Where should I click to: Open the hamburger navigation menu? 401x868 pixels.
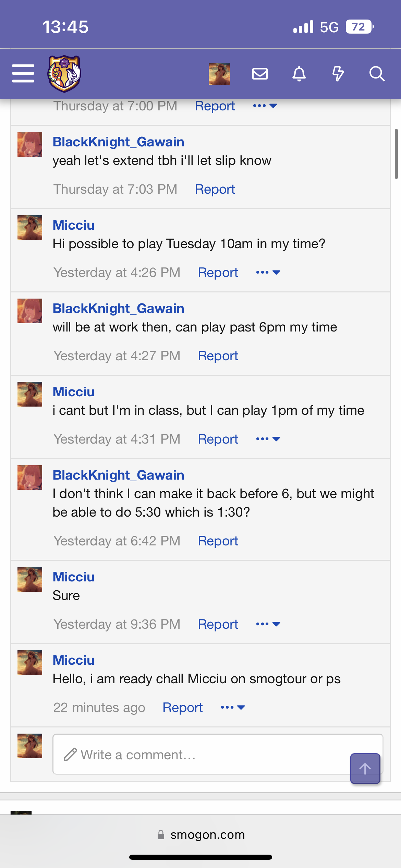(x=23, y=73)
